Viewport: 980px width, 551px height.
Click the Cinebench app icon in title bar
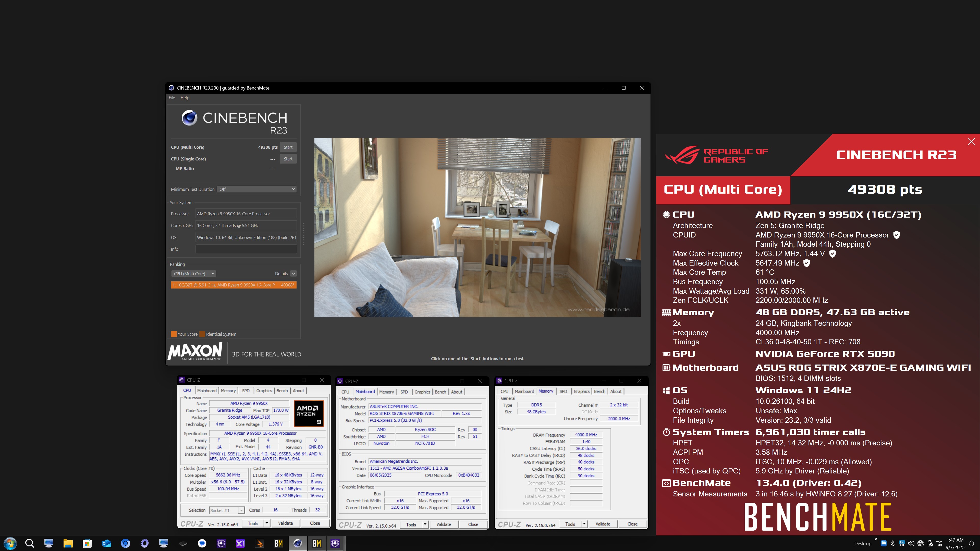[171, 88]
